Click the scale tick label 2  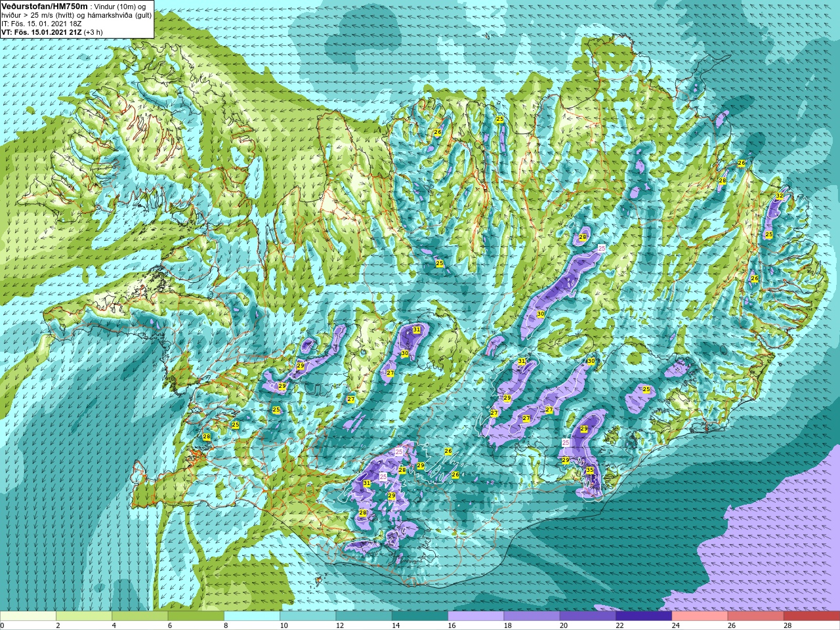coord(58,625)
